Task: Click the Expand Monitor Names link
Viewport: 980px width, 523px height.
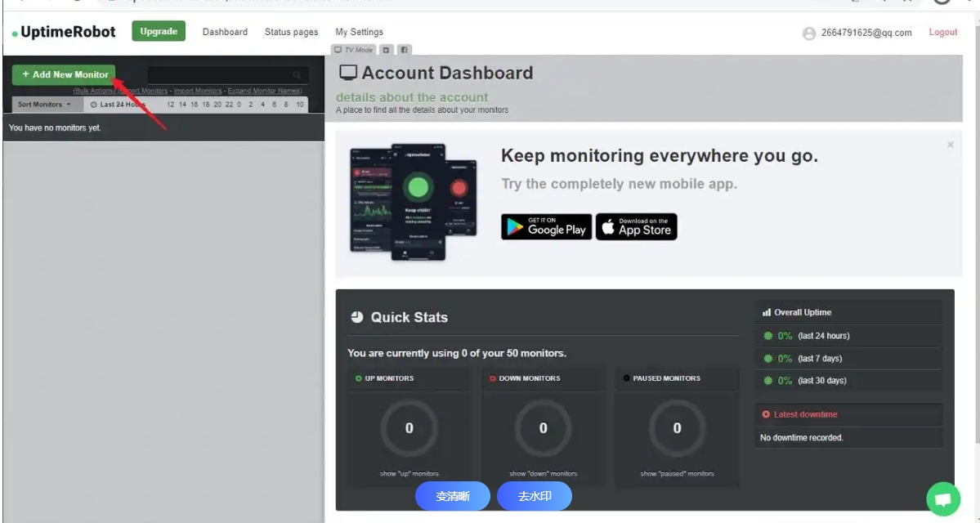Action: (265, 92)
